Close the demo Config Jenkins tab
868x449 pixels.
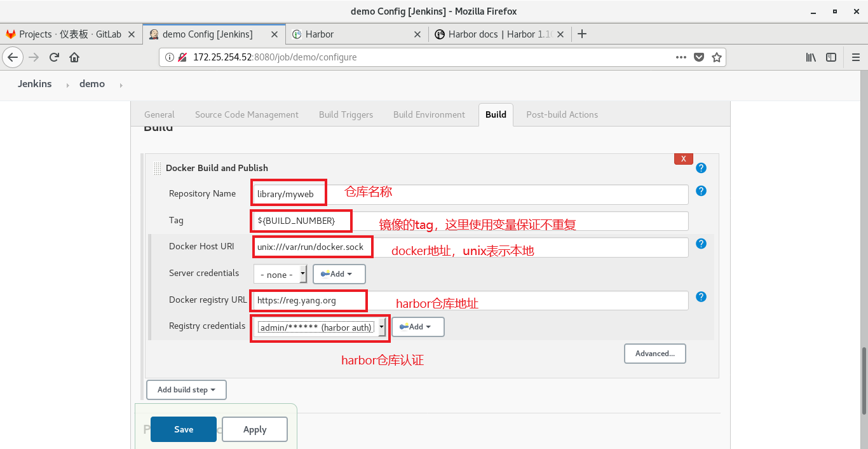pyautogui.click(x=275, y=34)
